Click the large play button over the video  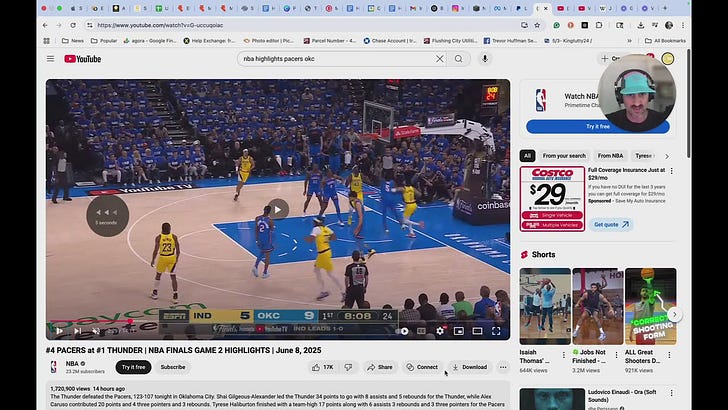pos(278,209)
